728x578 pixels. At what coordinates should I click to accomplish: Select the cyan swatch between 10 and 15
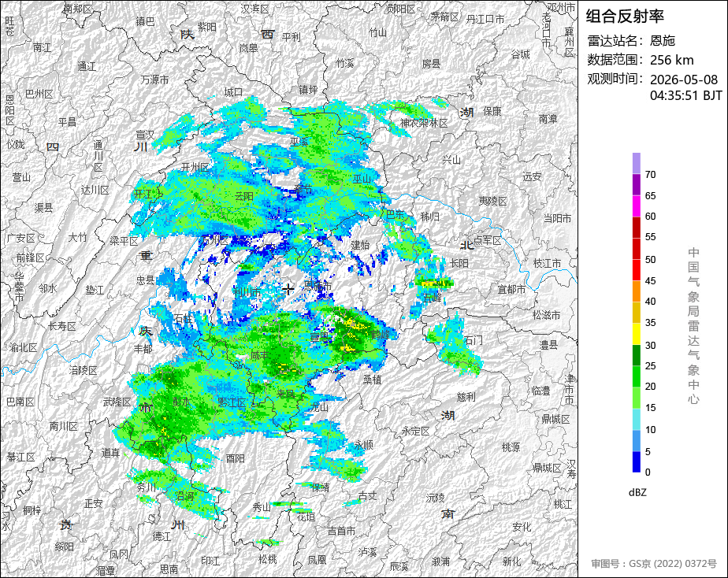click(636, 420)
